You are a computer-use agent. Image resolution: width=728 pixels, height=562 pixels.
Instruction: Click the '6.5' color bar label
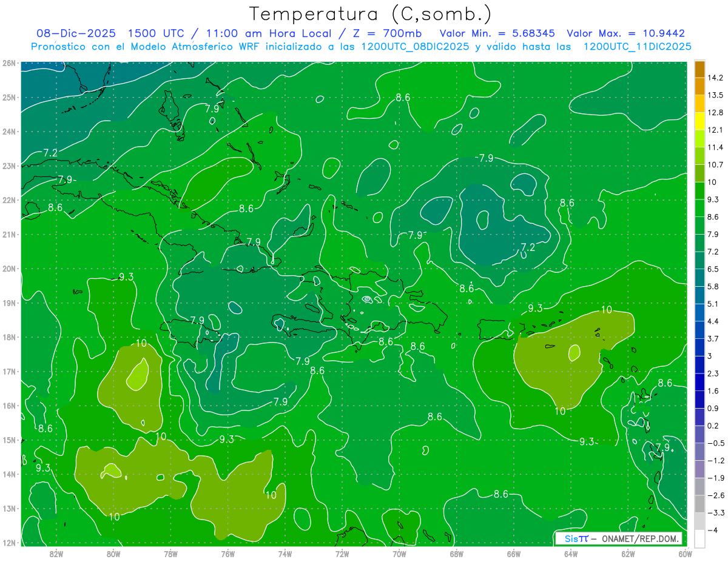coord(713,269)
